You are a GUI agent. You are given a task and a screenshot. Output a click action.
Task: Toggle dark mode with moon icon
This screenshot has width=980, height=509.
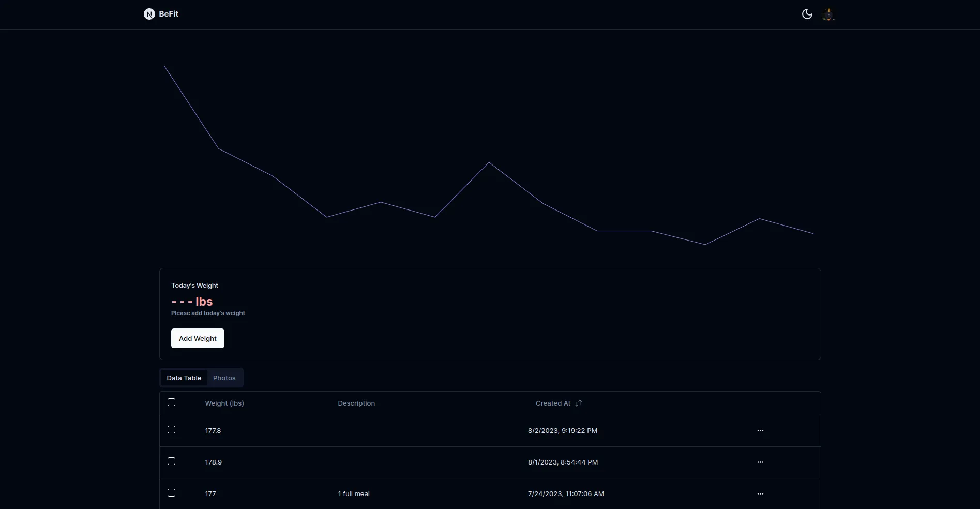pos(807,14)
